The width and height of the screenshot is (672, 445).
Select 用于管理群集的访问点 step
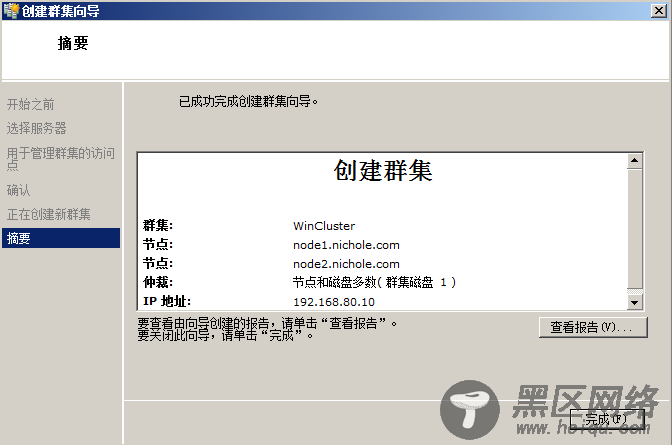pos(61,159)
